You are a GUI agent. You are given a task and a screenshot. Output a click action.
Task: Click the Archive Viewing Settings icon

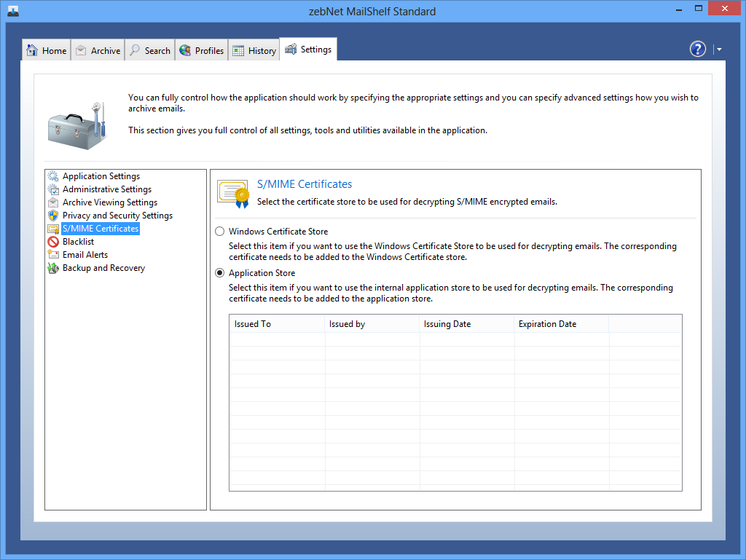tap(53, 202)
